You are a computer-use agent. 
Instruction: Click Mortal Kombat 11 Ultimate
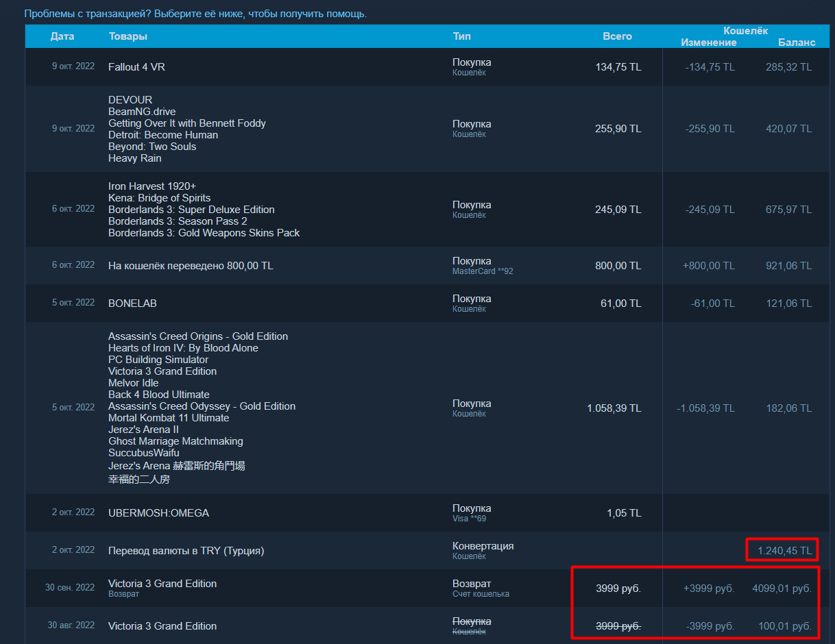(x=169, y=418)
